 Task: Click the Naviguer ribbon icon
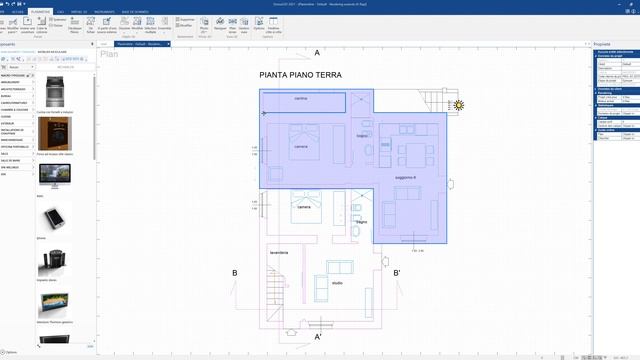(x=220, y=24)
